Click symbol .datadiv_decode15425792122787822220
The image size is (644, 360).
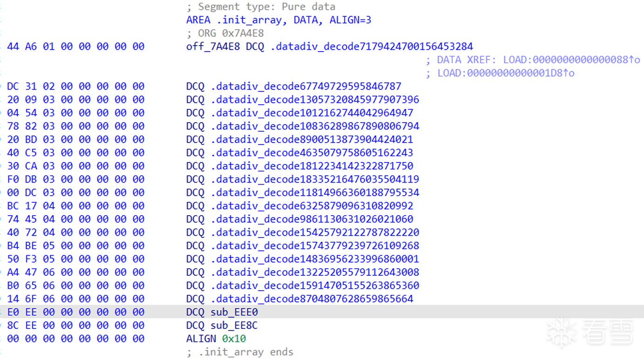point(315,232)
